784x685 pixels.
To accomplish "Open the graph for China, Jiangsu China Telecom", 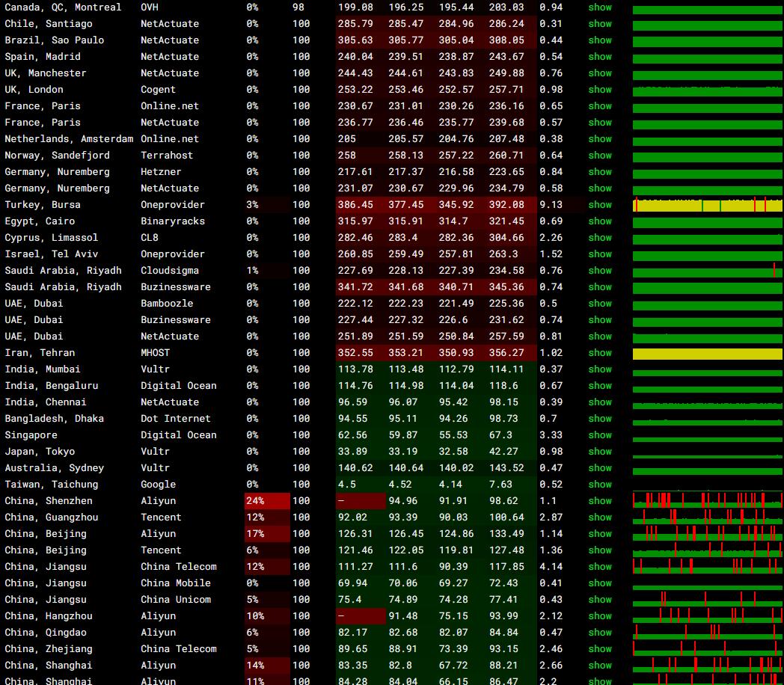I will [708, 567].
